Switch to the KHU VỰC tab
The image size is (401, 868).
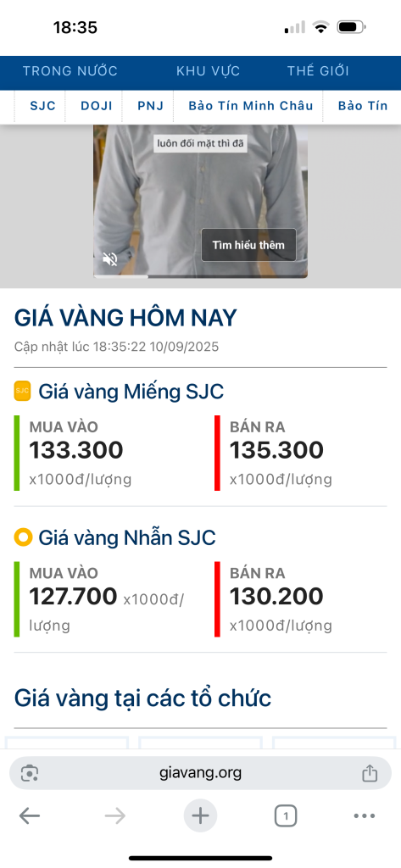208,71
